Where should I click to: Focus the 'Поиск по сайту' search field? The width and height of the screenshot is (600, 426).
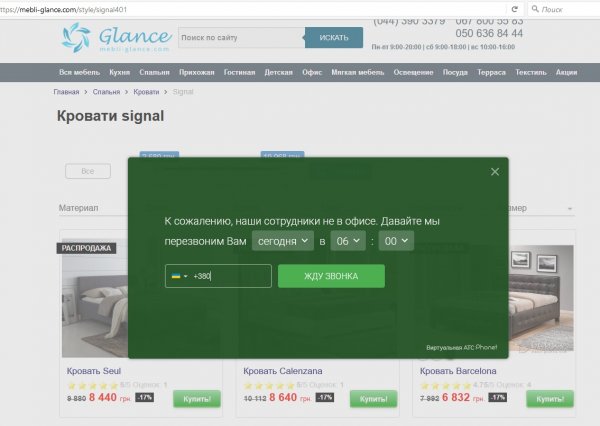[x=240, y=37]
